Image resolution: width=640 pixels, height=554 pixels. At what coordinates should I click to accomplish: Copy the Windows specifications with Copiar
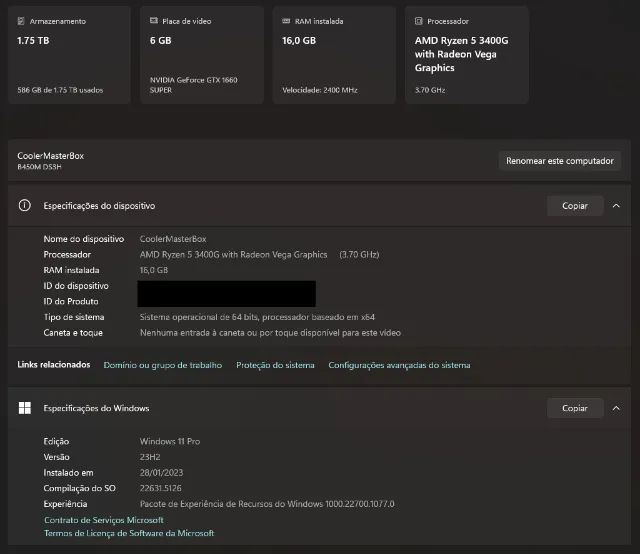[x=575, y=408]
